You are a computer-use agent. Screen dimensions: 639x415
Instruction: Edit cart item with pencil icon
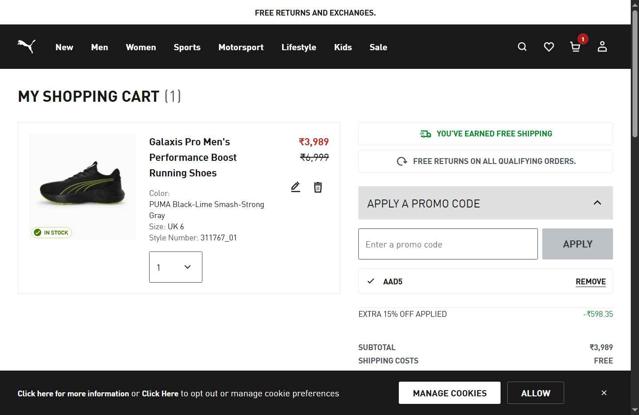(296, 187)
